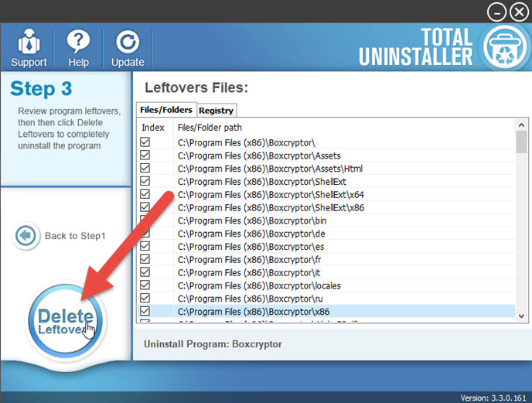Click the Back to Step1 text link
This screenshot has height=403, width=532.
pyautogui.click(x=75, y=236)
